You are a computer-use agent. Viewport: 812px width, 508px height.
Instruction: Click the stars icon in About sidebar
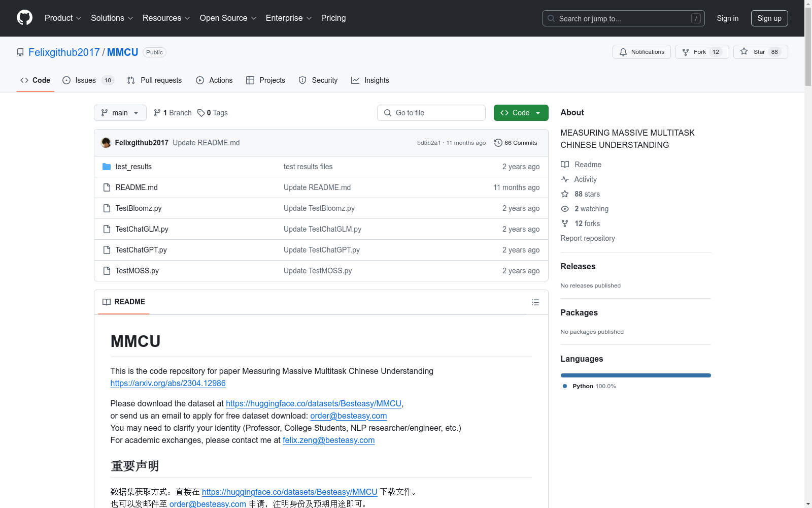565,194
